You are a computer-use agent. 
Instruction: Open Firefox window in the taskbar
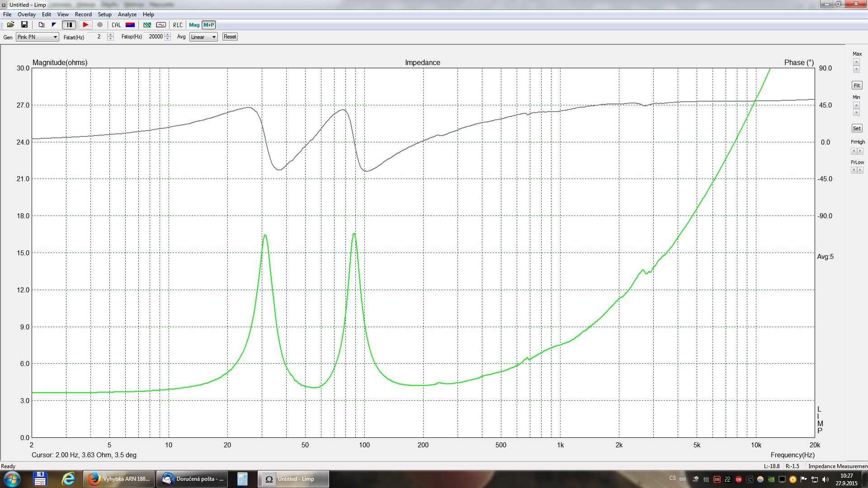pos(119,479)
